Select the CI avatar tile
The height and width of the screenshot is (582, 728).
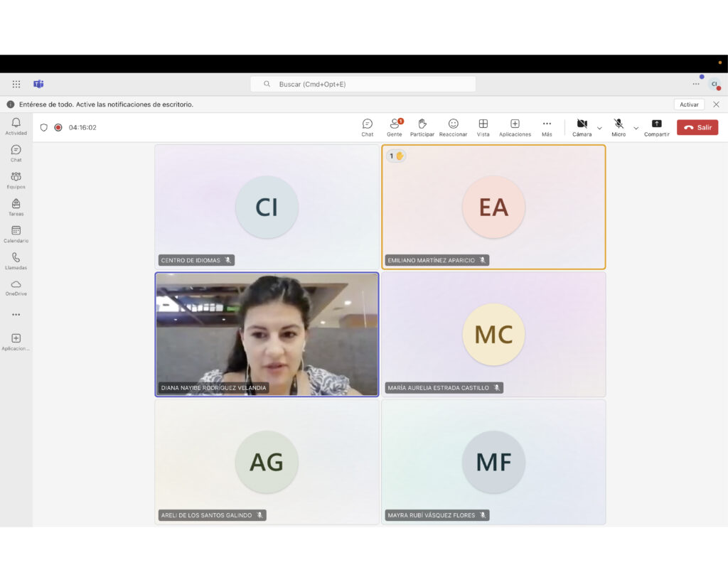coord(267,207)
